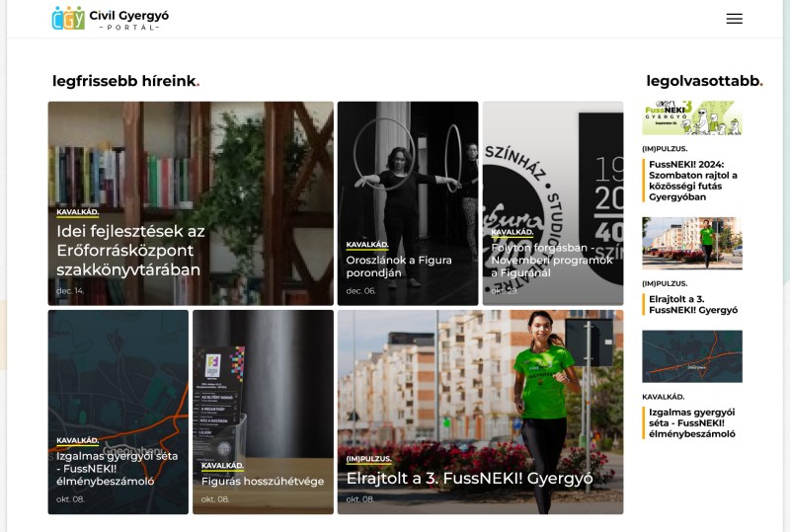Open sidebar link 'FussNEKI! 2024: Szombaton rajtol'
This screenshot has height=532, width=790.
(x=695, y=179)
